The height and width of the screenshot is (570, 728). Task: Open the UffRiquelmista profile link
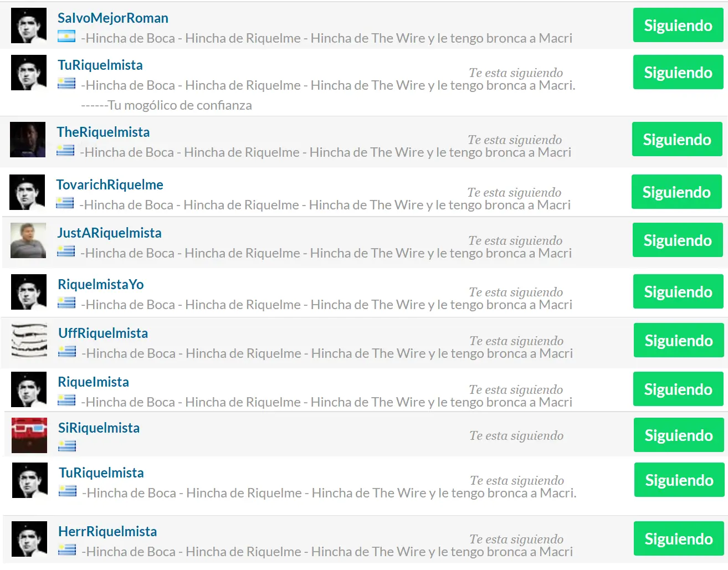(103, 333)
